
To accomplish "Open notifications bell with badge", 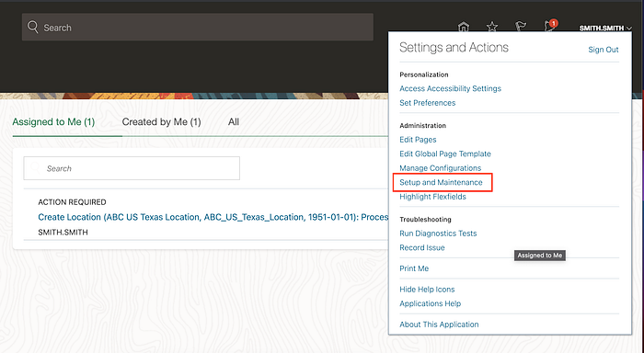I will coord(550,26).
